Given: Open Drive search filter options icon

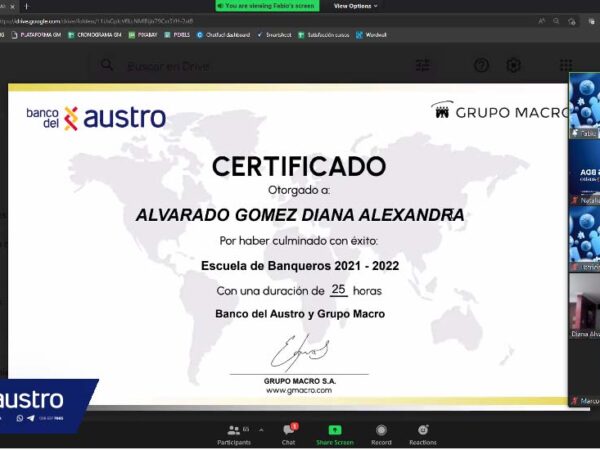Looking at the screenshot, I should (x=423, y=65).
